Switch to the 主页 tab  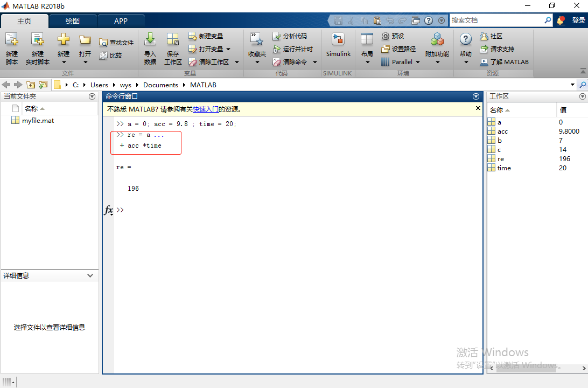point(24,21)
